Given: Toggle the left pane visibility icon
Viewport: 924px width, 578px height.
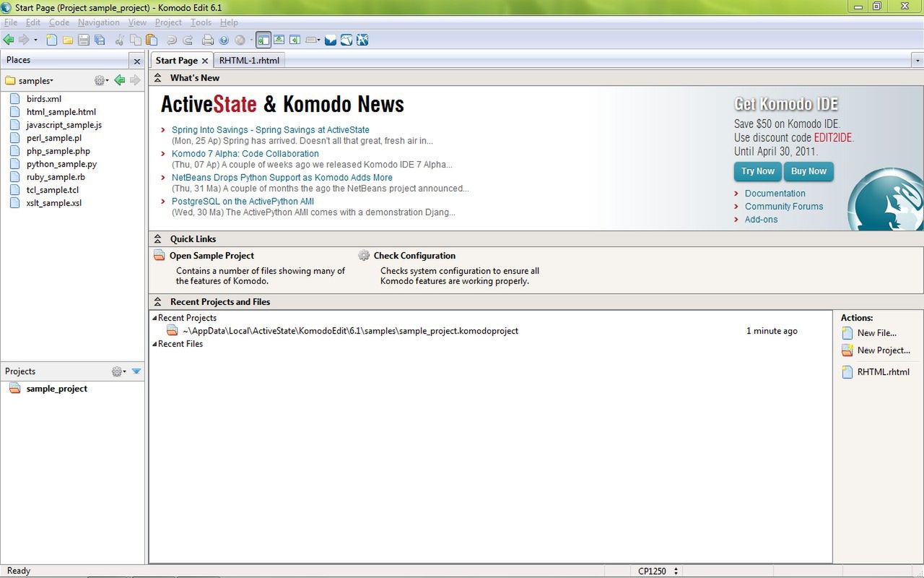Looking at the screenshot, I should [x=263, y=40].
